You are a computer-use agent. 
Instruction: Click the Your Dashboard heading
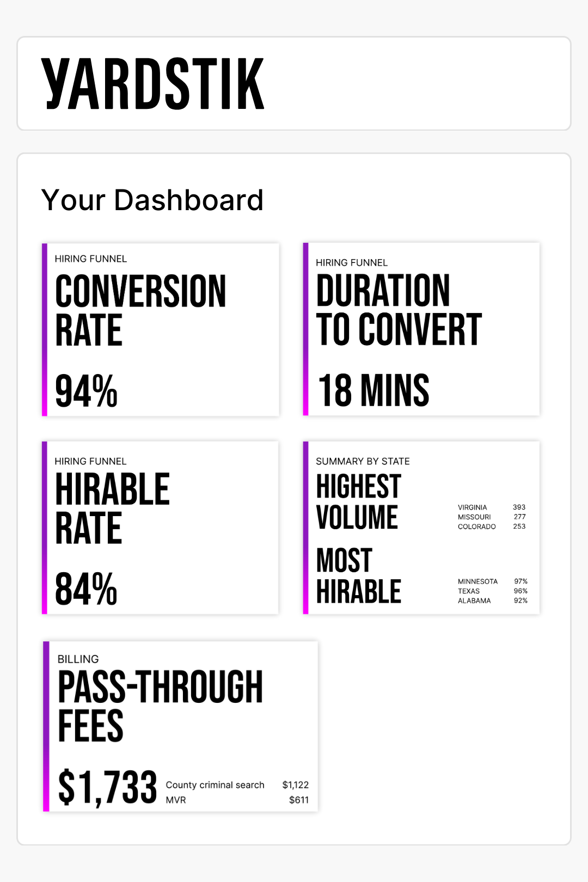coord(152,200)
